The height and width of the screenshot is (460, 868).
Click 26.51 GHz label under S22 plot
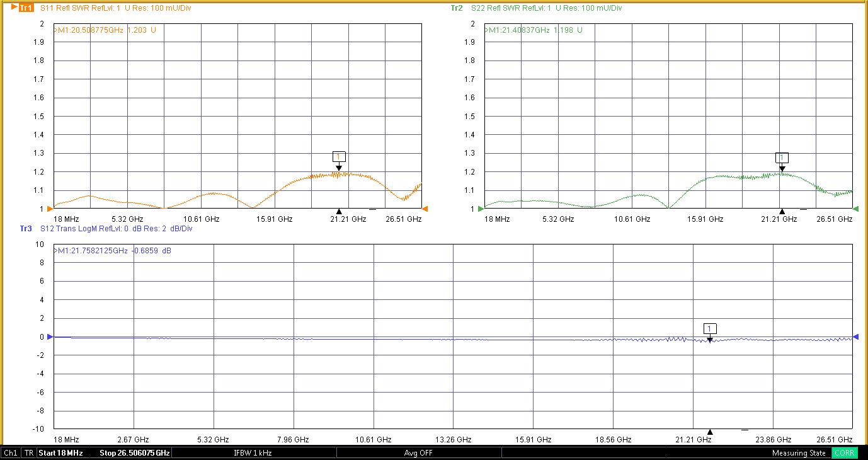coord(835,219)
